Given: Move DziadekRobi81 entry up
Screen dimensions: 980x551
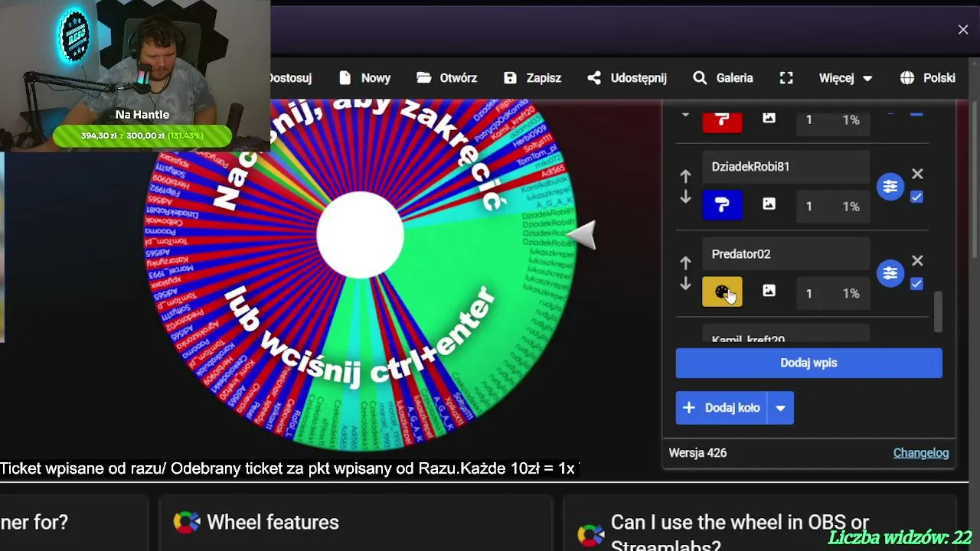Looking at the screenshot, I should (x=685, y=176).
